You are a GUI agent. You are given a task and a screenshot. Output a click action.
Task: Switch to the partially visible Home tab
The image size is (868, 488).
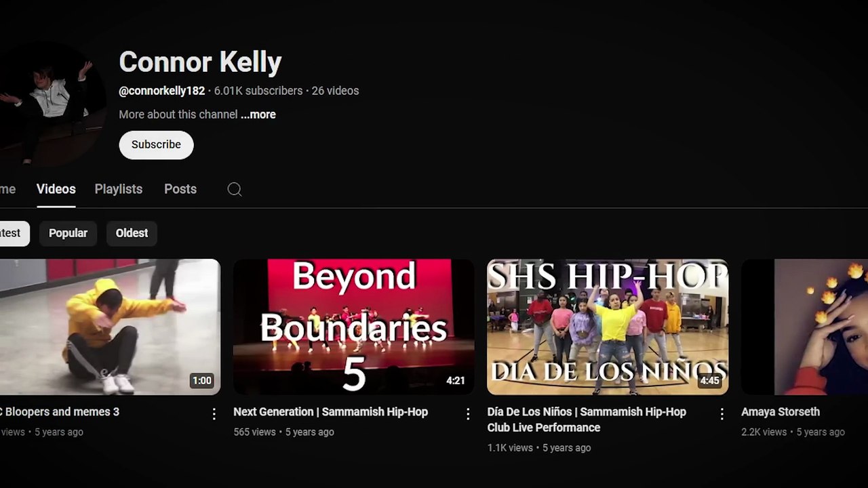click(x=7, y=189)
